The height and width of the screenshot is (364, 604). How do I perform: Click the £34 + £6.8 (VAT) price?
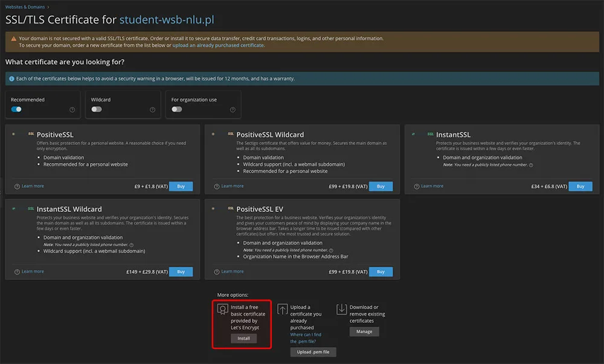click(x=549, y=187)
